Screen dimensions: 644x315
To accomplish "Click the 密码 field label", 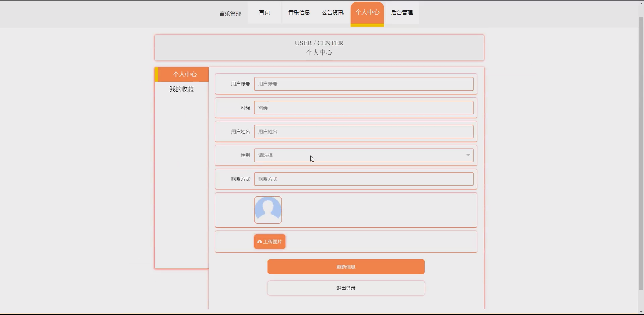I will coord(245,108).
